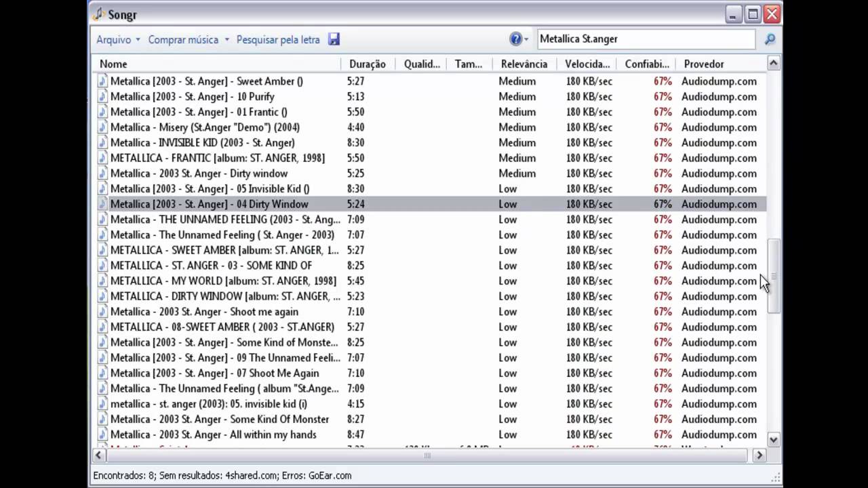Click the horizontal scrollbar thumb
This screenshot has height=488, width=868.
point(427,455)
